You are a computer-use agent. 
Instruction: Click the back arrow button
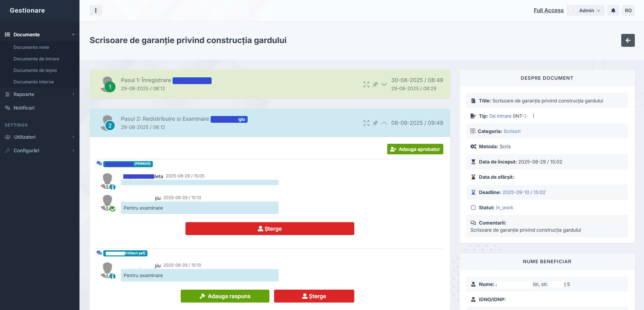pyautogui.click(x=628, y=40)
